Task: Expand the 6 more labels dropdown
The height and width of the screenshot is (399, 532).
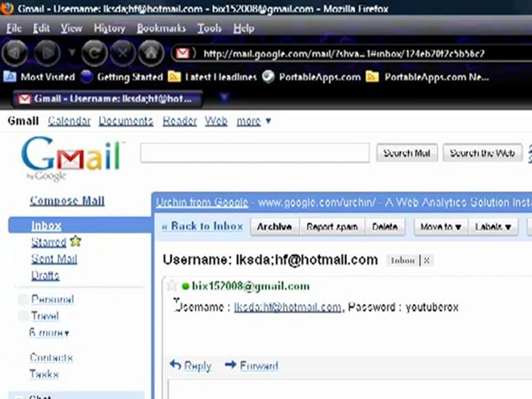Action: (49, 332)
